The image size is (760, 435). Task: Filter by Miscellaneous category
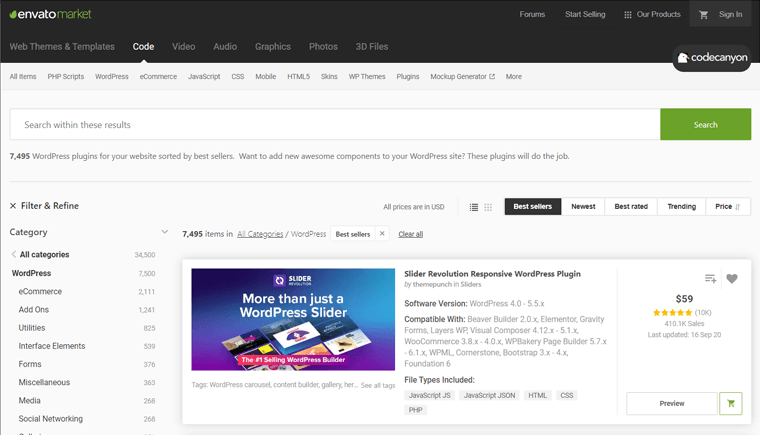(x=44, y=382)
